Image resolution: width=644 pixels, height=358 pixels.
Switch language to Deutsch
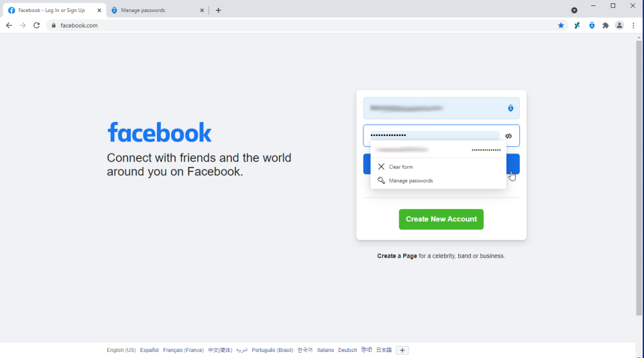pyautogui.click(x=347, y=350)
